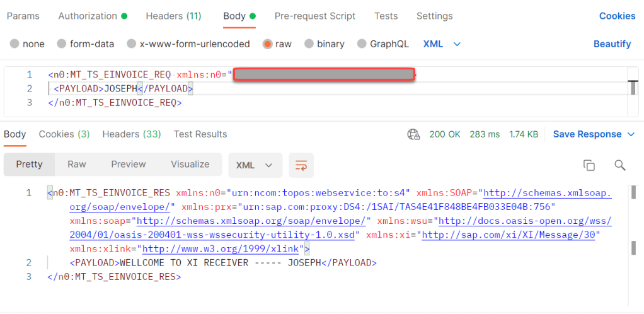Open the response Headers (33) tab

point(131,134)
